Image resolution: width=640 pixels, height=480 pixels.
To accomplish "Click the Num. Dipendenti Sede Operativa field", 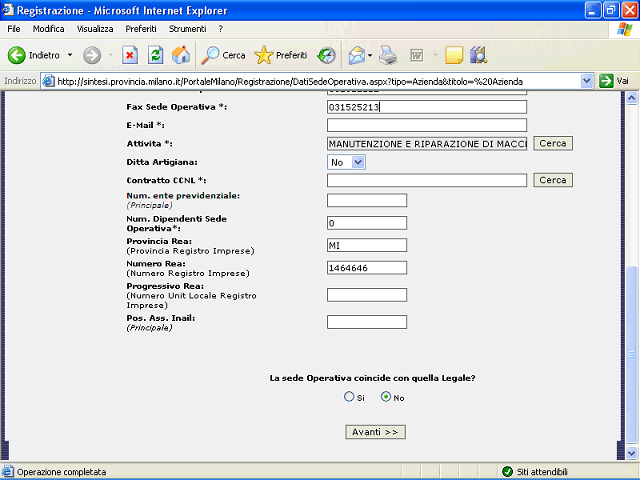I will click(367, 223).
